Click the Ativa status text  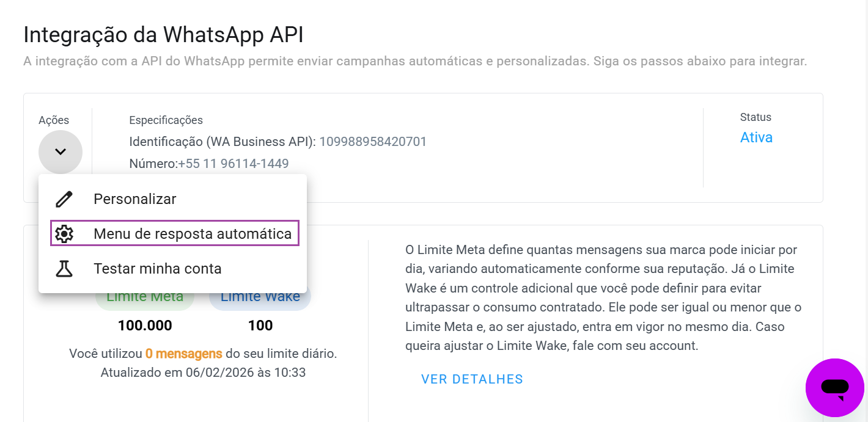756,137
